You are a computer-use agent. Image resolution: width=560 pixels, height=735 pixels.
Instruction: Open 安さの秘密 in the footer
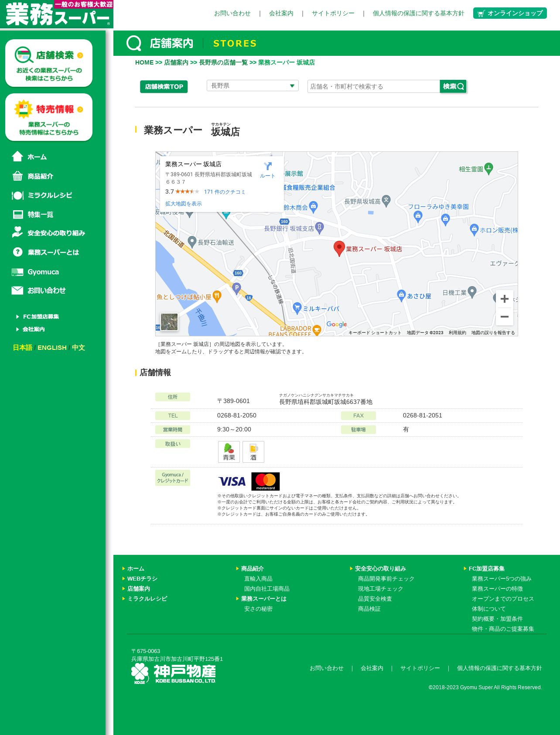coord(258,609)
